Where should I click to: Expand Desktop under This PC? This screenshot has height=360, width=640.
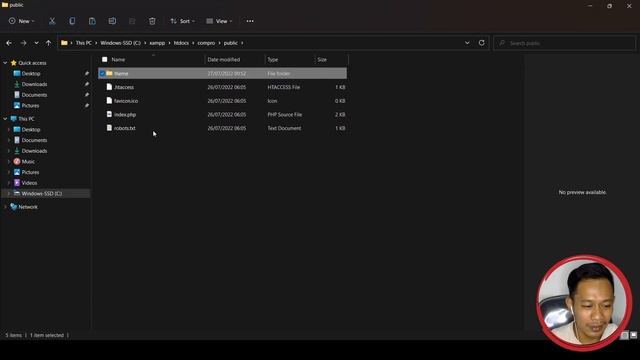click(x=9, y=129)
